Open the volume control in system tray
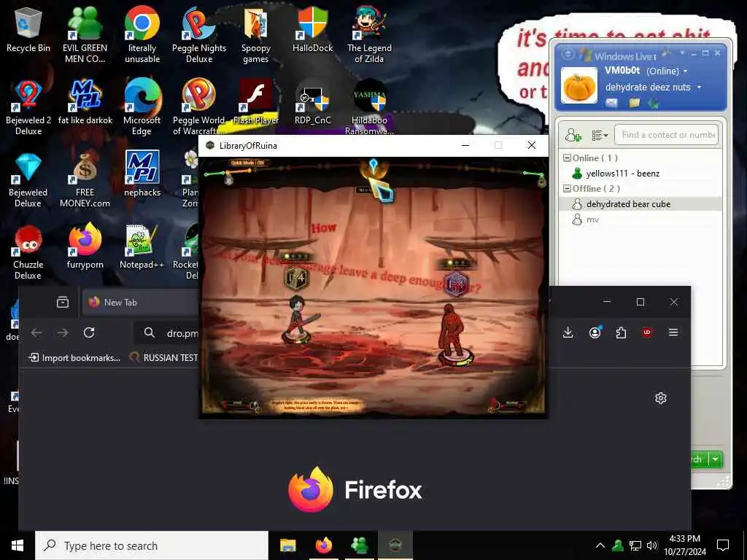The image size is (747, 560). click(x=652, y=545)
